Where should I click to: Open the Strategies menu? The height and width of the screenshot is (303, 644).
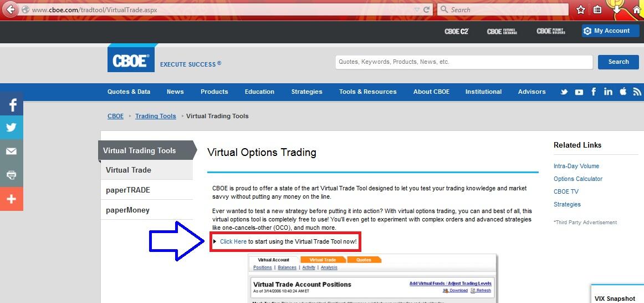(307, 92)
